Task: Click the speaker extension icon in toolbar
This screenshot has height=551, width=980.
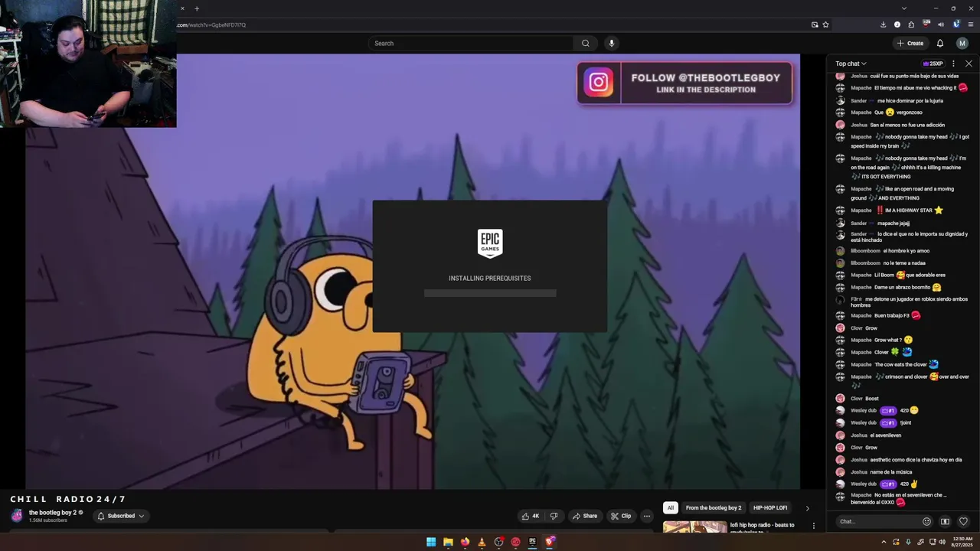Action: tap(941, 24)
